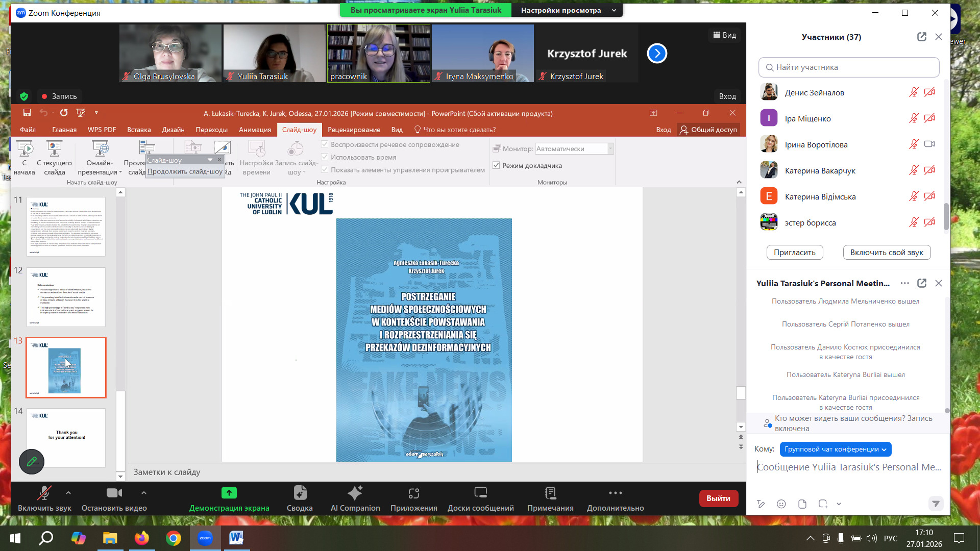980x551 pixels.
Task: Toggle the Presenter mode checkbox
Action: [x=496, y=165]
